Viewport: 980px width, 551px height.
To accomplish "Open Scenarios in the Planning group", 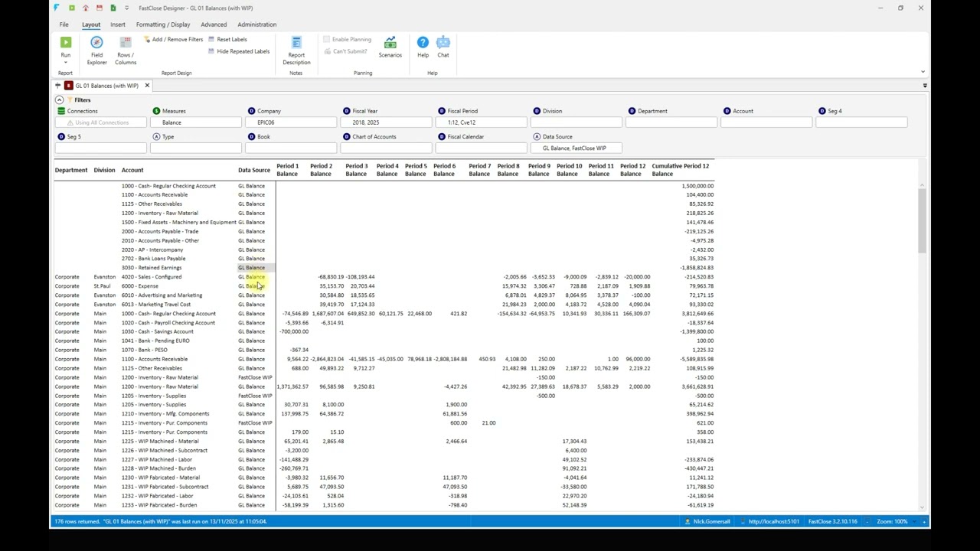I will click(390, 47).
